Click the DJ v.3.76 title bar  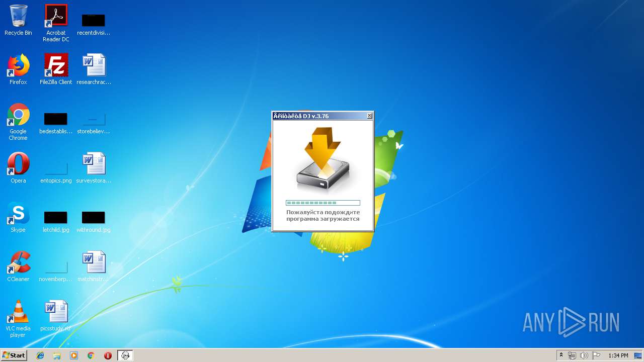[319, 116]
